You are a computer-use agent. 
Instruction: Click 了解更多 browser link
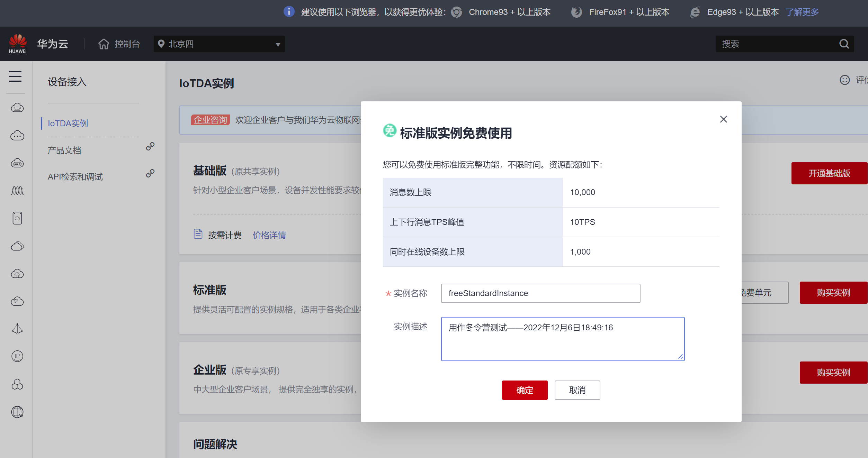point(802,12)
